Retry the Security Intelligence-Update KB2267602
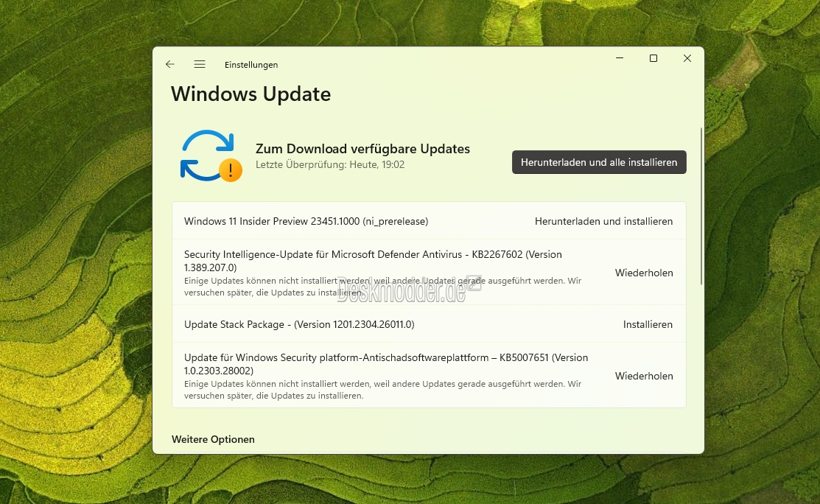Screen dimensions: 820x504 644,273
